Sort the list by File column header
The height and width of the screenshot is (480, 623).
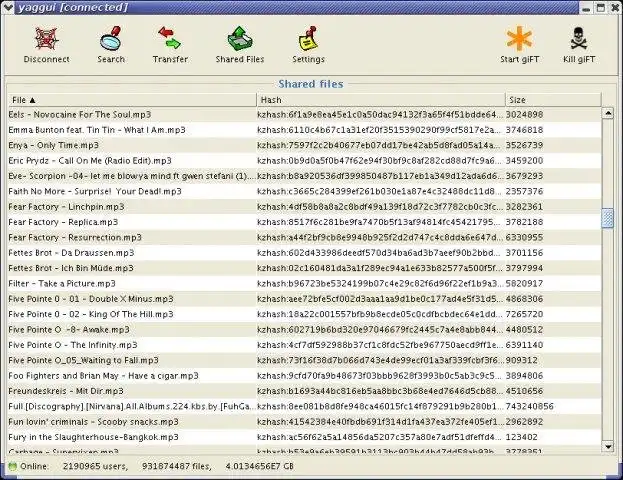[x=132, y=100]
